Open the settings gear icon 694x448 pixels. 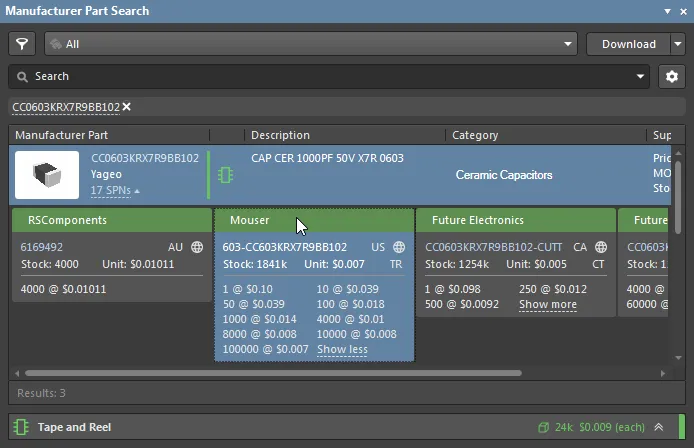(673, 76)
